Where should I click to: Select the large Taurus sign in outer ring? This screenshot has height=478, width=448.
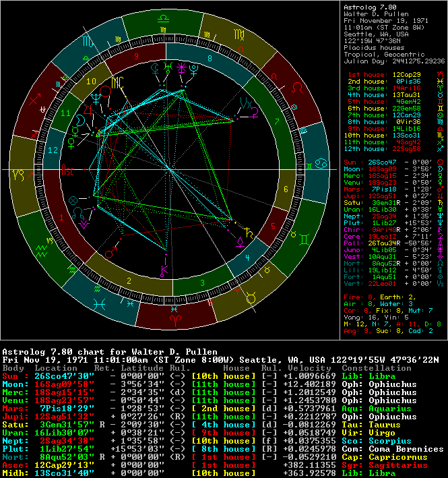pos(251,297)
